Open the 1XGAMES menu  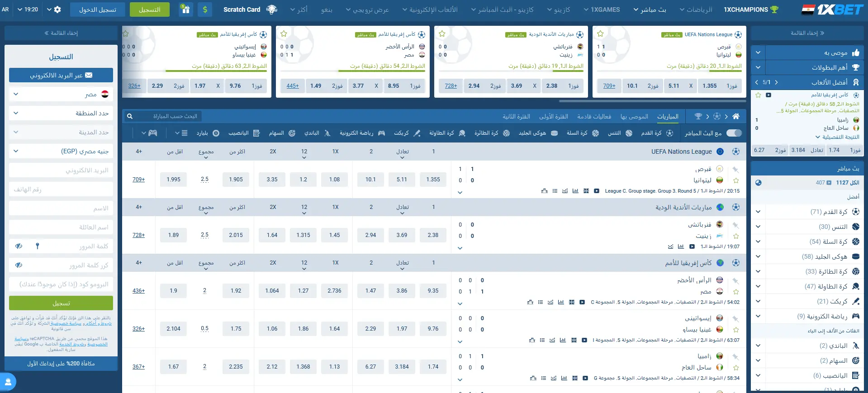click(x=602, y=9)
